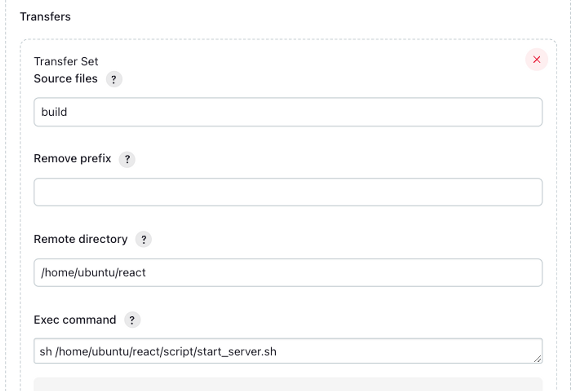Viewport: 588px width, 391px height.
Task: Click the Transfers section heading
Action: pyautogui.click(x=45, y=17)
